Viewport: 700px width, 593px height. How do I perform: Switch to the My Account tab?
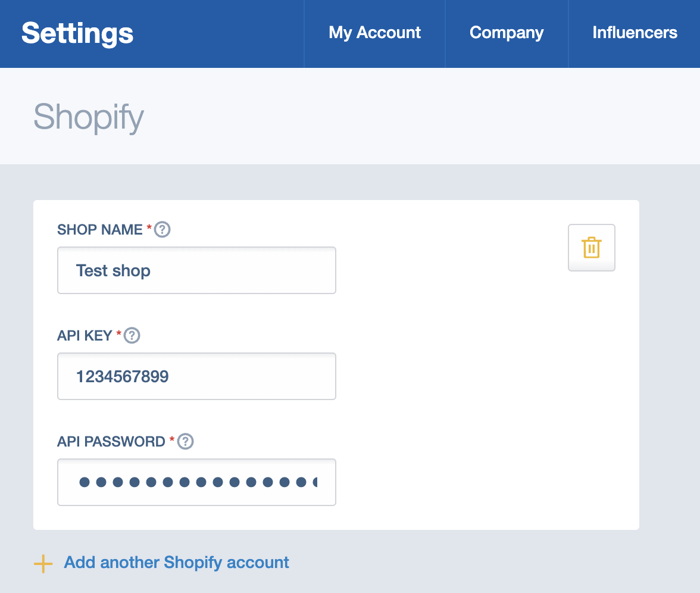click(374, 33)
